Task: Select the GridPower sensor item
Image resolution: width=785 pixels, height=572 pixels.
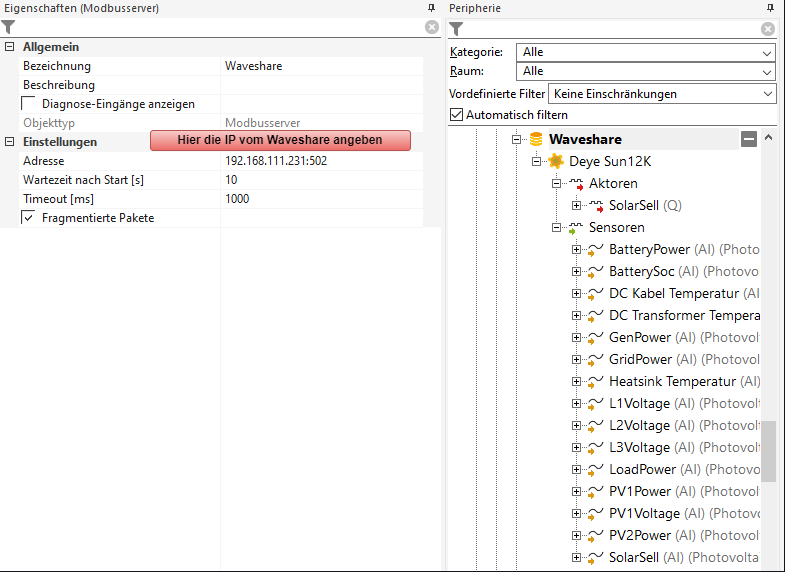Action: 640,359
